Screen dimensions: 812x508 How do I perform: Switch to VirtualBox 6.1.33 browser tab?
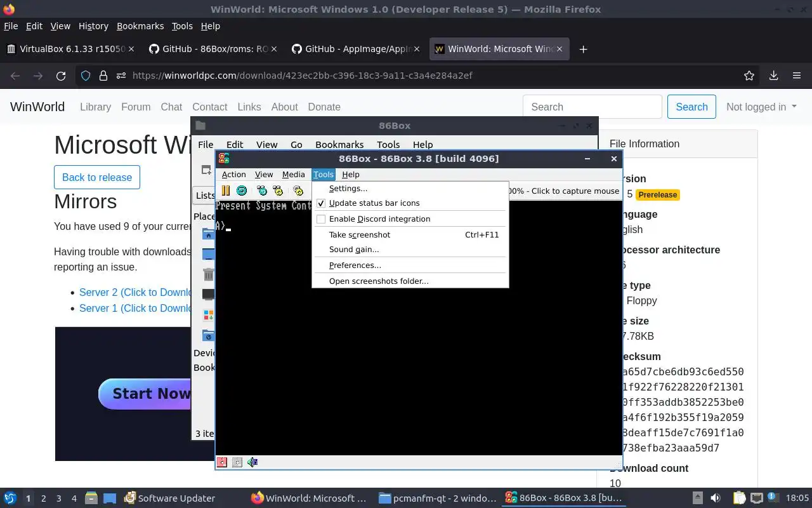(70, 49)
